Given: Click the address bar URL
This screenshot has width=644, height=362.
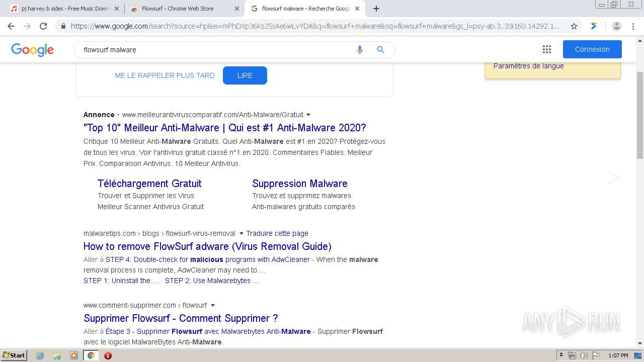Looking at the screenshot, I should point(314,26).
